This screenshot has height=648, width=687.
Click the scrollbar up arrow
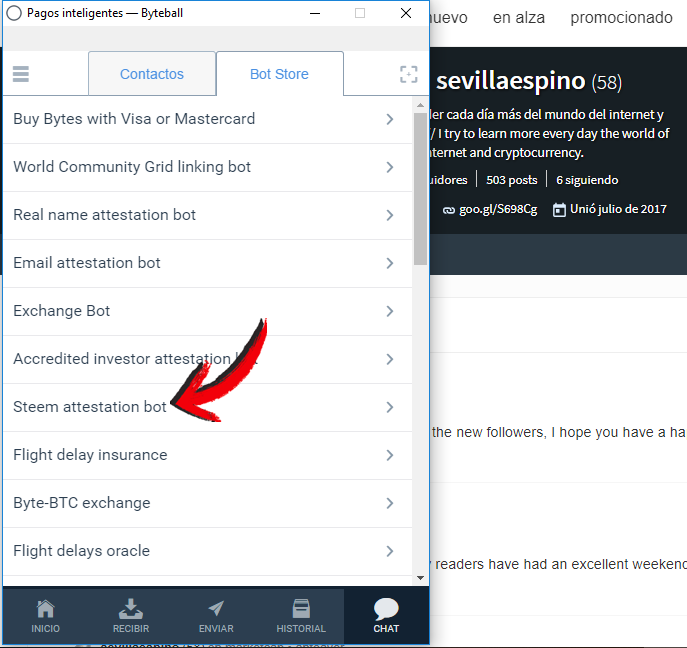tap(420, 105)
